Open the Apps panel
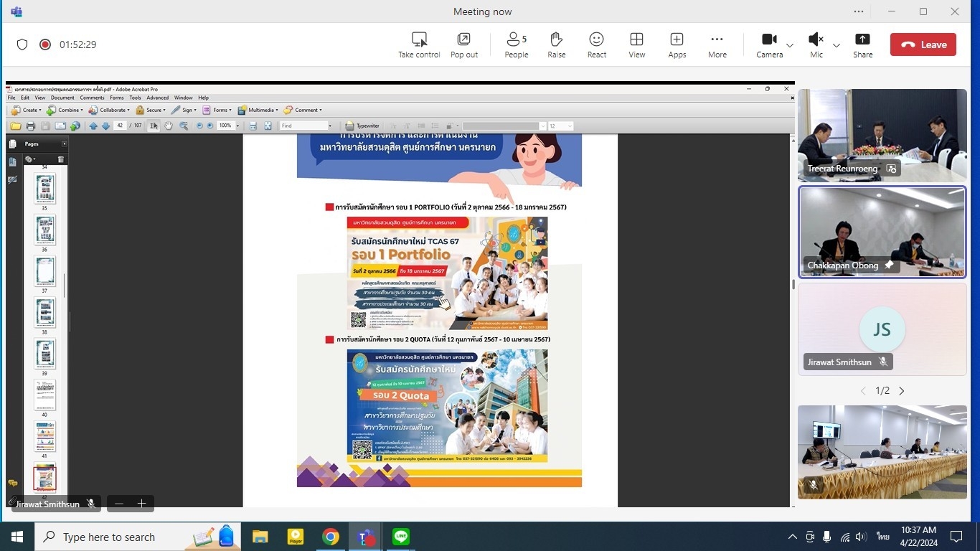The image size is (980, 551). tap(677, 44)
